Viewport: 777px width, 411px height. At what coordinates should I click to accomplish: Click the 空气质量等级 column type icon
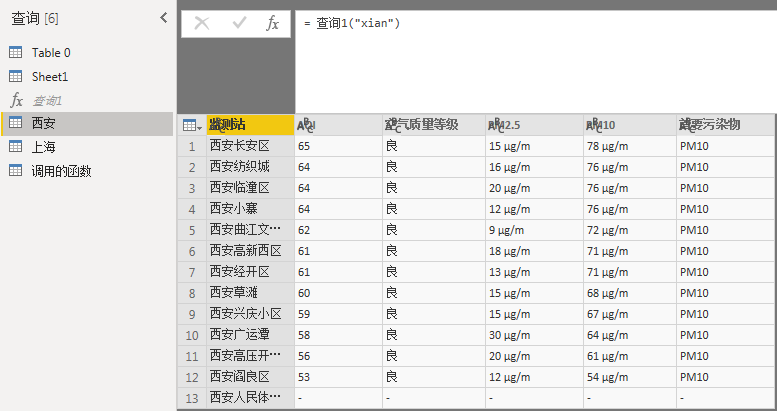392,125
